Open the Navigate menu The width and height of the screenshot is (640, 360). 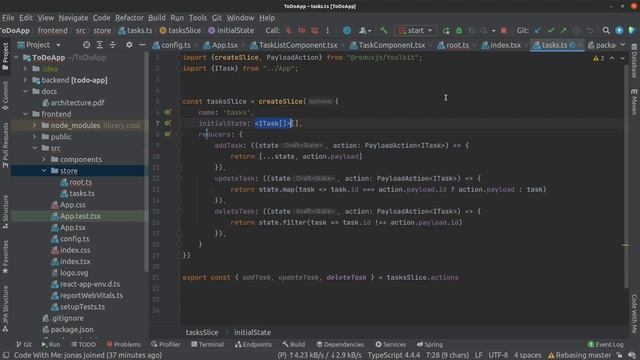(x=73, y=18)
